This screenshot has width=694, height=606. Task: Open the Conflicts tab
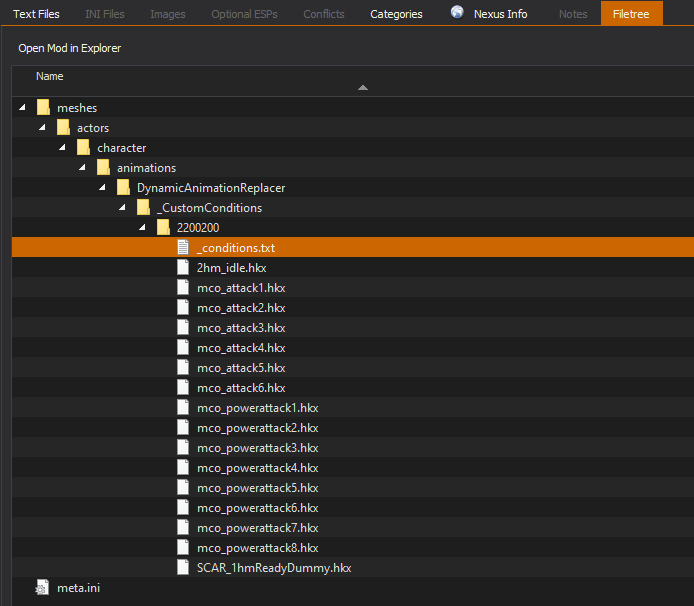click(x=324, y=14)
